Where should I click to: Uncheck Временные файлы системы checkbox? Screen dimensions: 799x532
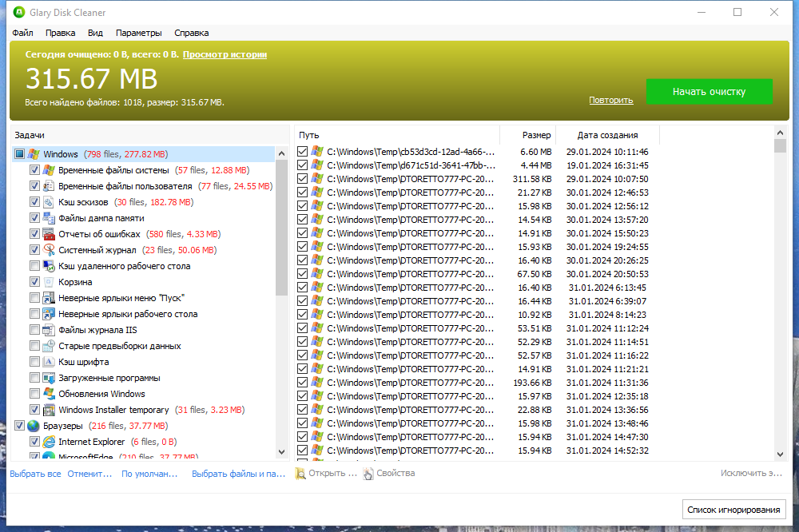point(34,170)
